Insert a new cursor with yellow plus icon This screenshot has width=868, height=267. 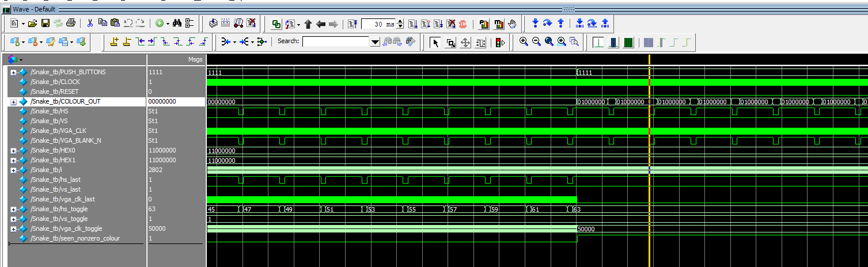coord(114,41)
